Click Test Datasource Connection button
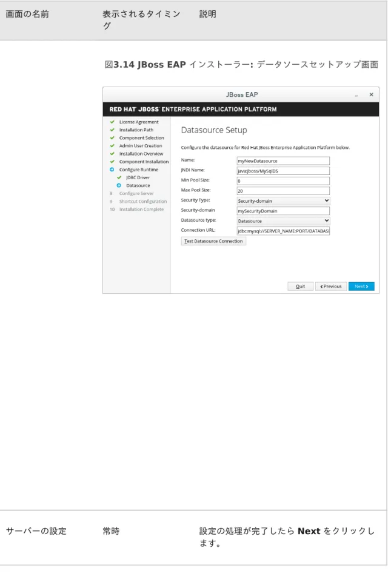Screen dimensions: 388x588 coord(213,241)
